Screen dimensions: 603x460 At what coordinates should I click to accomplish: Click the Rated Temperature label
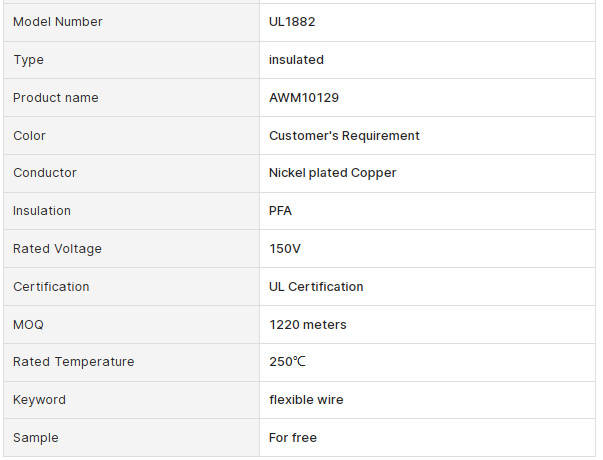pos(73,362)
